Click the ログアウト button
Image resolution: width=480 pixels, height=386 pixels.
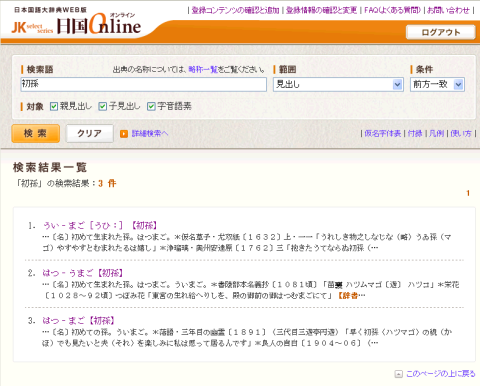click(x=441, y=32)
